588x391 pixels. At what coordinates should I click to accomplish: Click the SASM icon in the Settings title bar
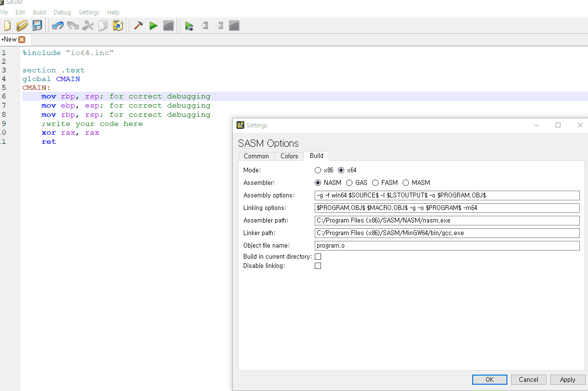pyautogui.click(x=240, y=125)
